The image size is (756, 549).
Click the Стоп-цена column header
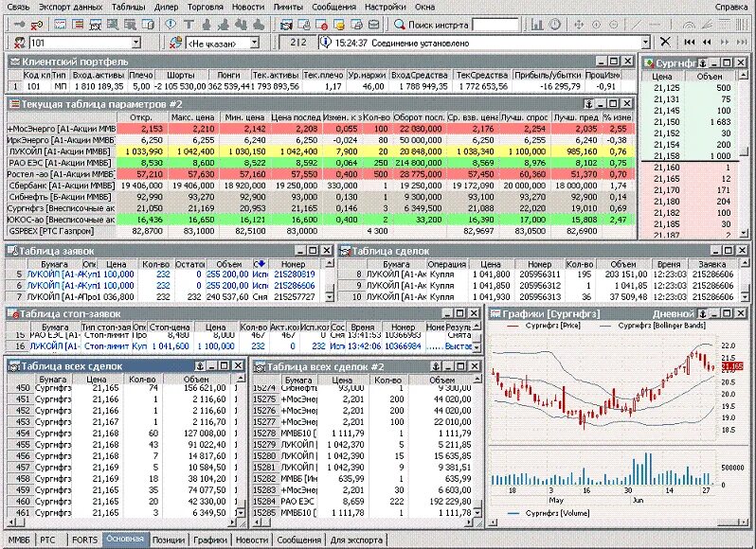coord(170,327)
